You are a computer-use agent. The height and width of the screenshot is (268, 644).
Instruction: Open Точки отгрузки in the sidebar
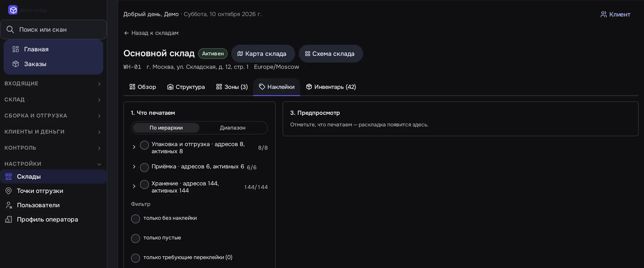coord(53,191)
